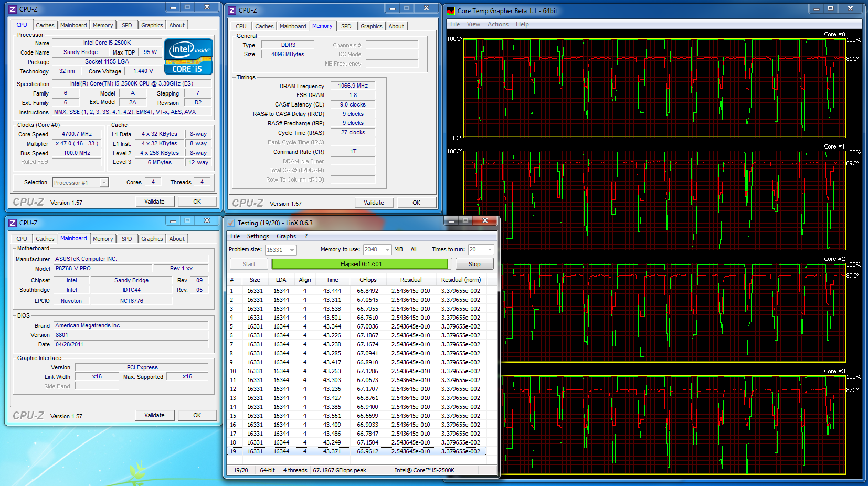Click the Intel Core i5 logo badge
The width and height of the screenshot is (868, 486).
(188, 57)
